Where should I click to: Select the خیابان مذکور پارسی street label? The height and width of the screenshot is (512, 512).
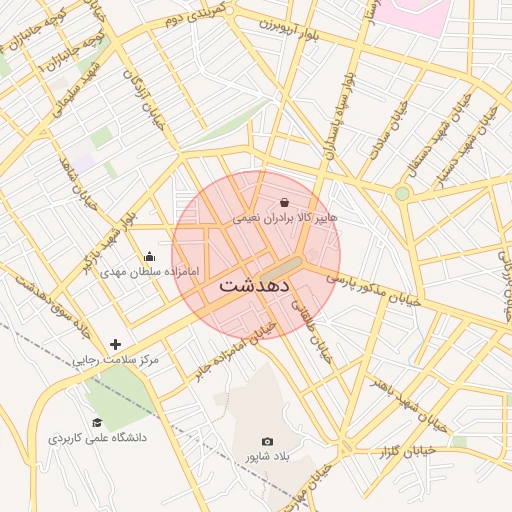pos(373,289)
